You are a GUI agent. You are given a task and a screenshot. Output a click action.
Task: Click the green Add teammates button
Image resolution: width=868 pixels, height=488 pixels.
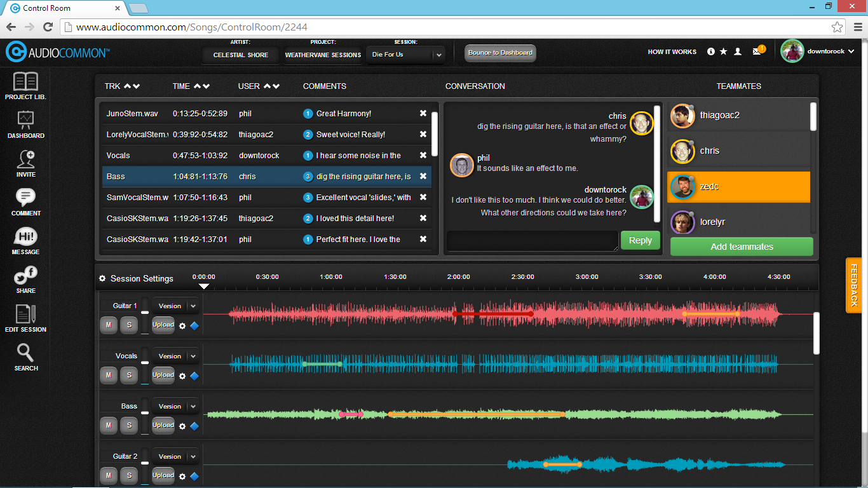pyautogui.click(x=742, y=247)
